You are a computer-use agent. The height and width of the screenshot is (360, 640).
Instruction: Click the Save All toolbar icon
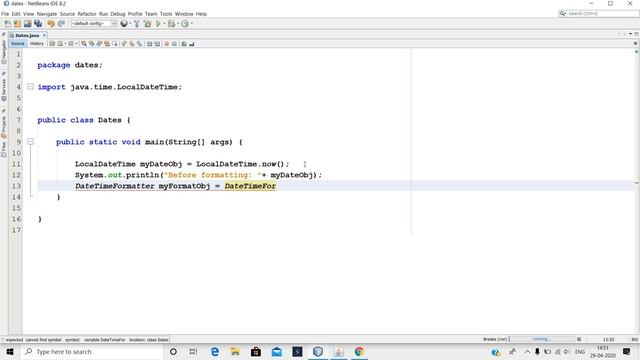pyautogui.click(x=38, y=24)
